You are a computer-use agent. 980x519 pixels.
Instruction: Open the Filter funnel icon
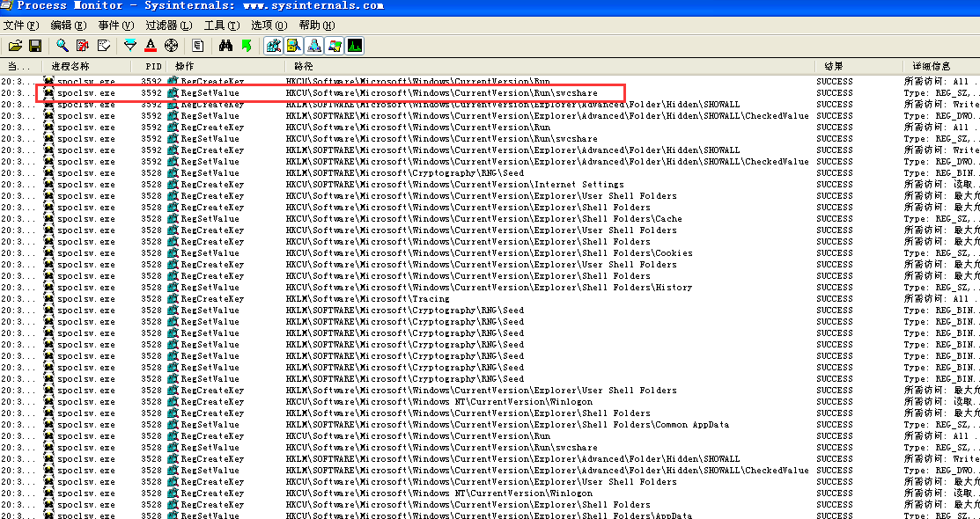tap(130, 45)
